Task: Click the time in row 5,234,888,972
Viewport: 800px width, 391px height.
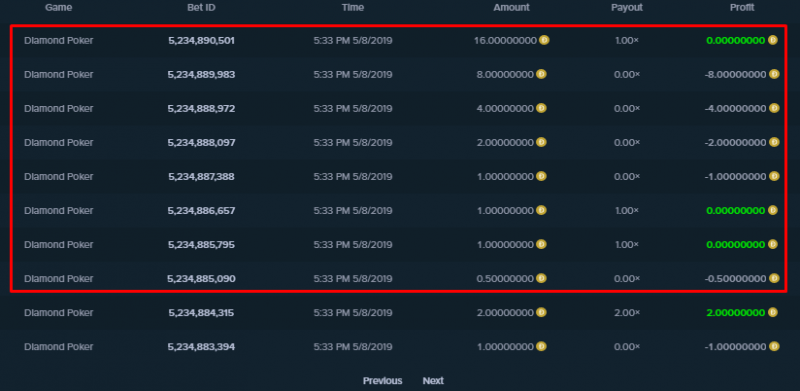Action: point(353,109)
